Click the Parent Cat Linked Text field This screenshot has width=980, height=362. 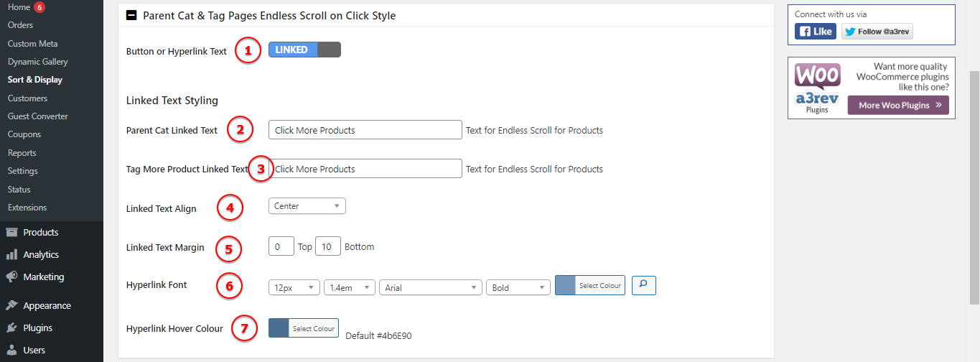pyautogui.click(x=365, y=130)
